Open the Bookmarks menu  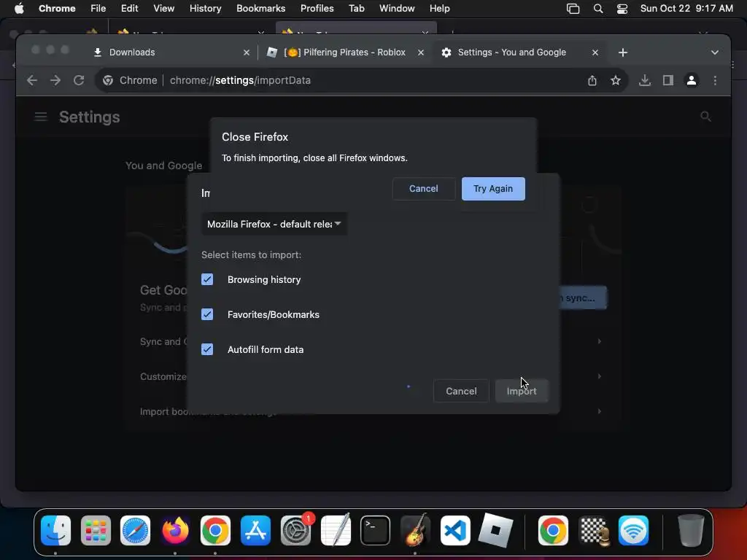click(x=260, y=9)
